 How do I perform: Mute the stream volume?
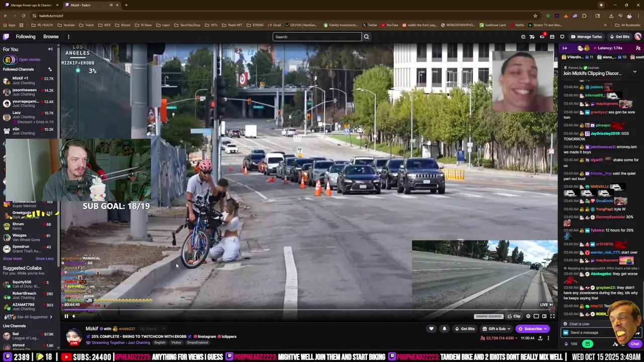click(x=73, y=316)
